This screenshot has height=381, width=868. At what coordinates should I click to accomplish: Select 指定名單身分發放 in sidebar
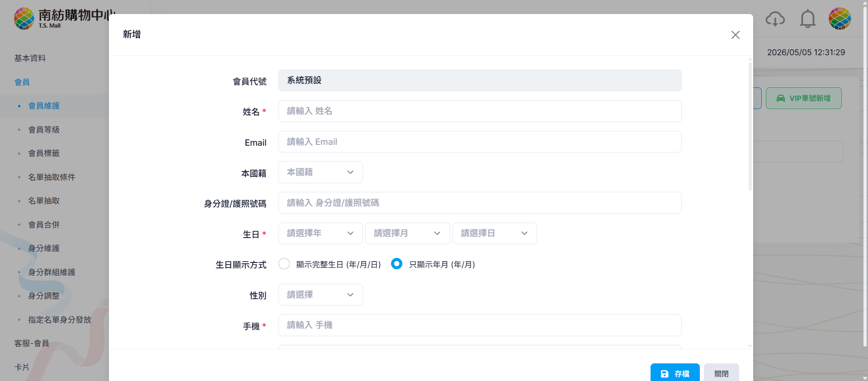tap(60, 320)
